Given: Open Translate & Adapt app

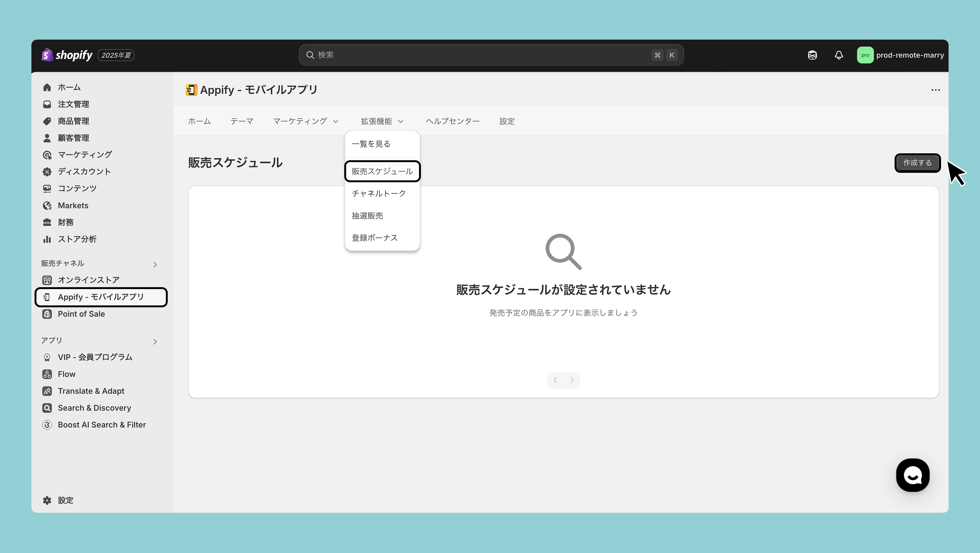Looking at the screenshot, I should click(91, 391).
